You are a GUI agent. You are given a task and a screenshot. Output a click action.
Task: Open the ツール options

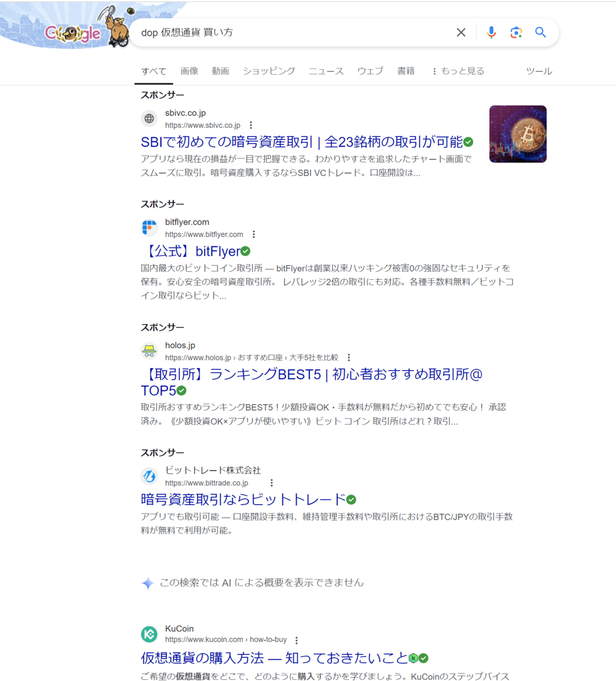point(539,71)
